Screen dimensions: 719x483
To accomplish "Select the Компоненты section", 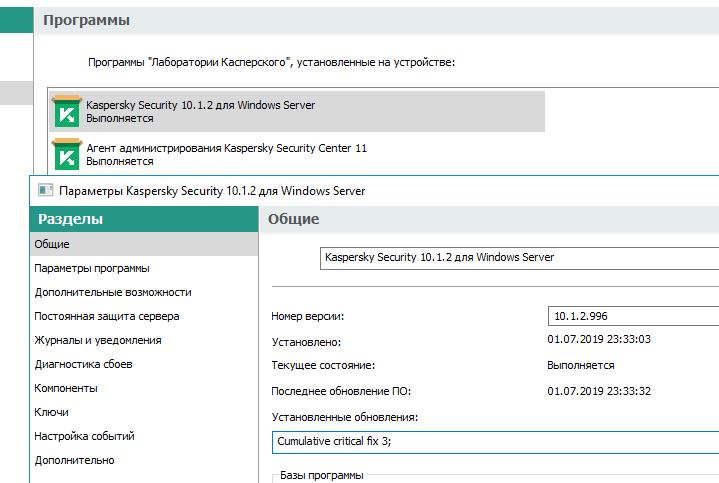I will point(66,388).
